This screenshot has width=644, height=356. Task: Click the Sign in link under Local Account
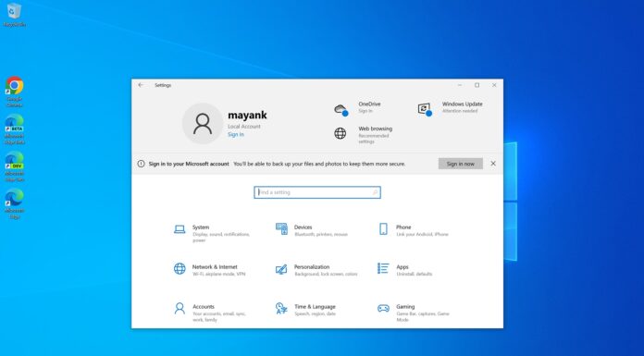pos(236,135)
